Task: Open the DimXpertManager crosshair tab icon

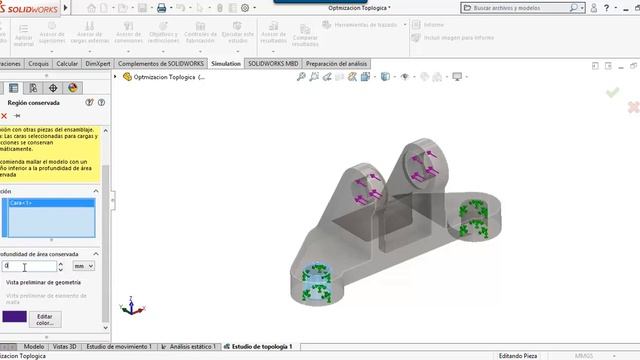Action: pyautogui.click(x=53, y=88)
